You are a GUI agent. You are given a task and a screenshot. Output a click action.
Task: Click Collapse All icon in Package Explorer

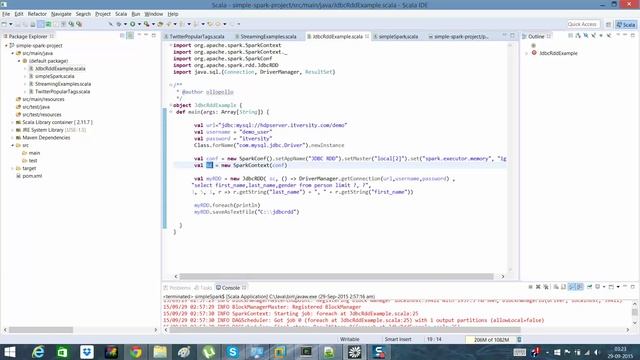coord(122,36)
